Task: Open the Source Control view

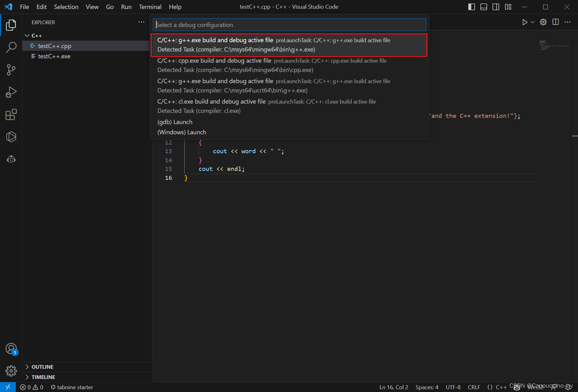Action: (x=11, y=70)
